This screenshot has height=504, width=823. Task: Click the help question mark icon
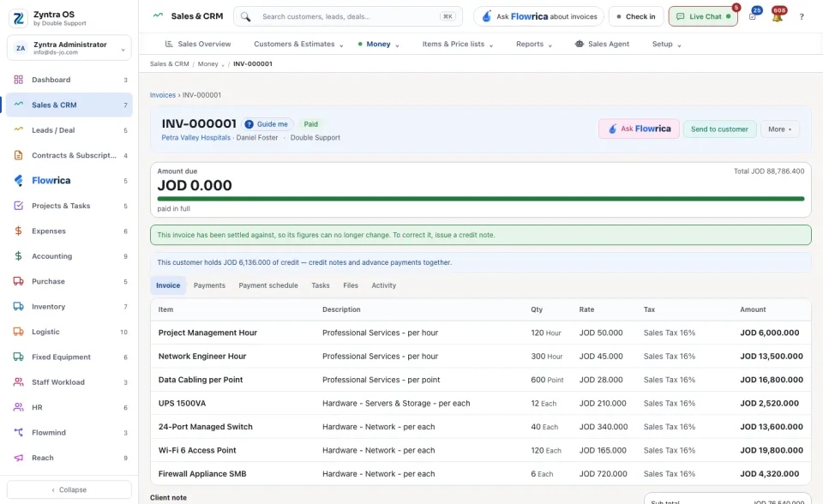point(802,17)
